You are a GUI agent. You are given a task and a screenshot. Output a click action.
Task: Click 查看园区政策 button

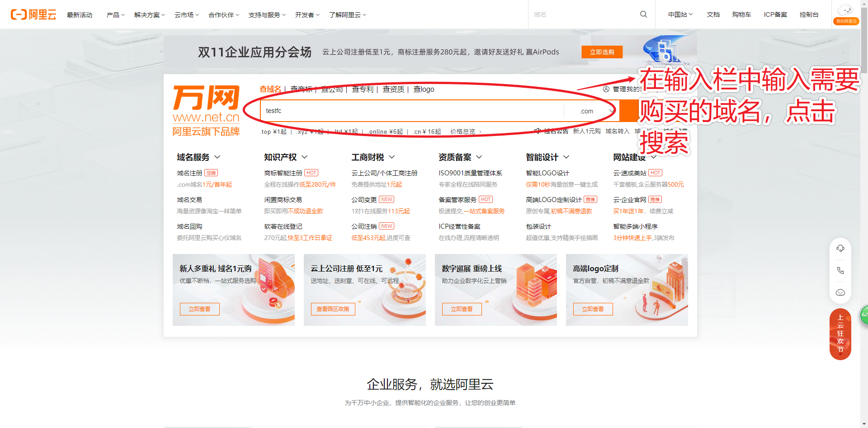333,309
